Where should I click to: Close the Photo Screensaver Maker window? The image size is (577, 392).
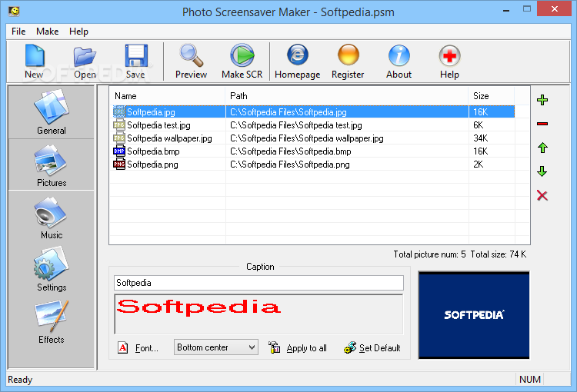[555, 8]
